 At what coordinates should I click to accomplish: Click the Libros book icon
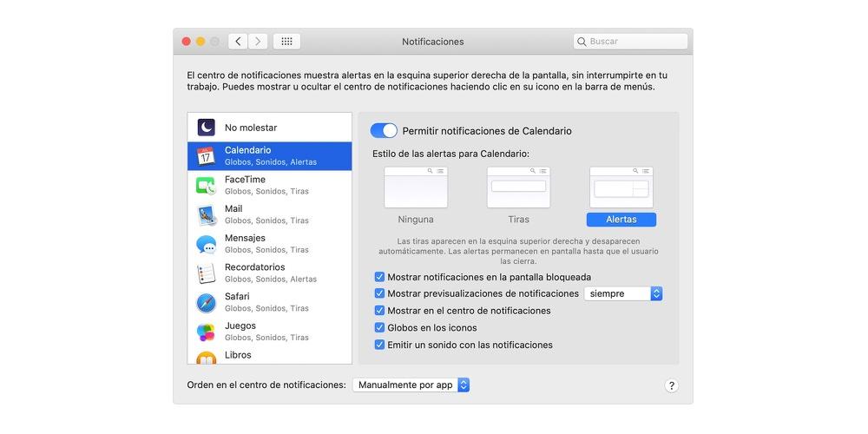click(x=206, y=358)
